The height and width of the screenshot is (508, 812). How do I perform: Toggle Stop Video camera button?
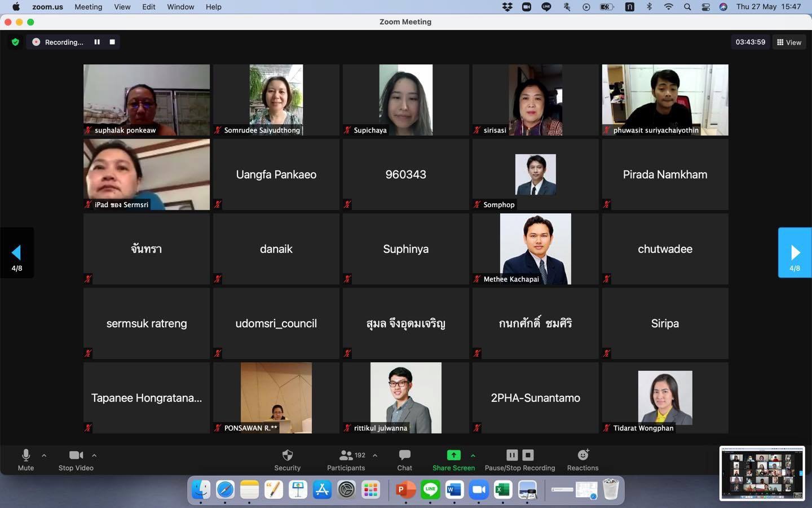pyautogui.click(x=76, y=455)
